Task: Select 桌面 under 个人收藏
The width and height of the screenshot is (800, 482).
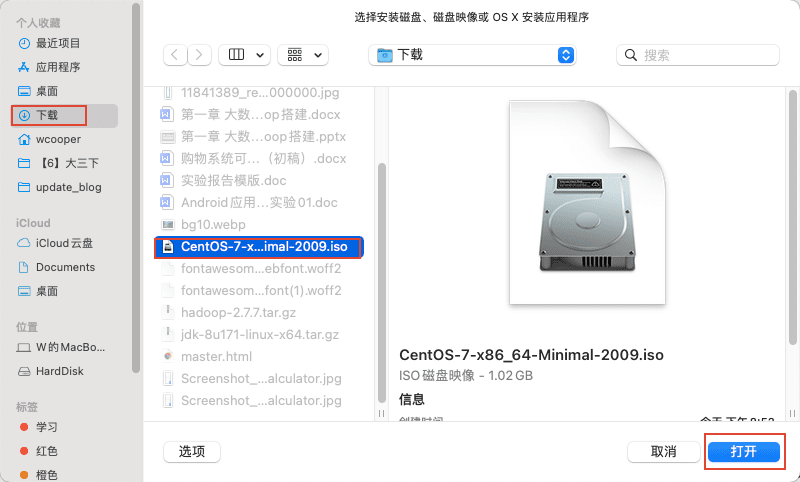Action: tap(47, 91)
